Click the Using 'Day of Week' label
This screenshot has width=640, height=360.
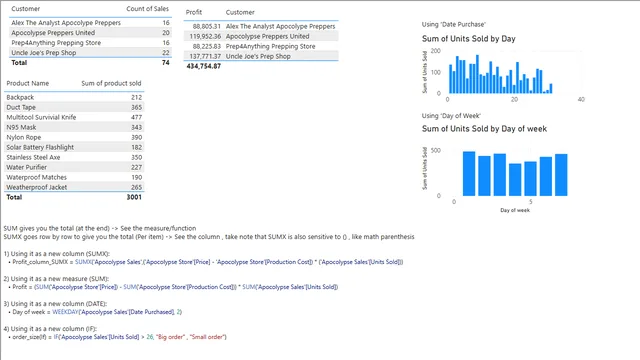pos(451,116)
